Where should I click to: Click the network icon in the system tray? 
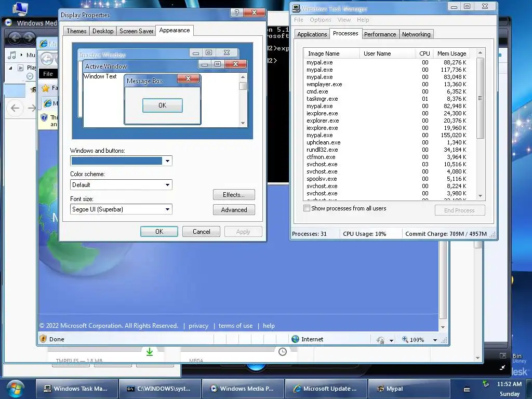[x=486, y=384]
